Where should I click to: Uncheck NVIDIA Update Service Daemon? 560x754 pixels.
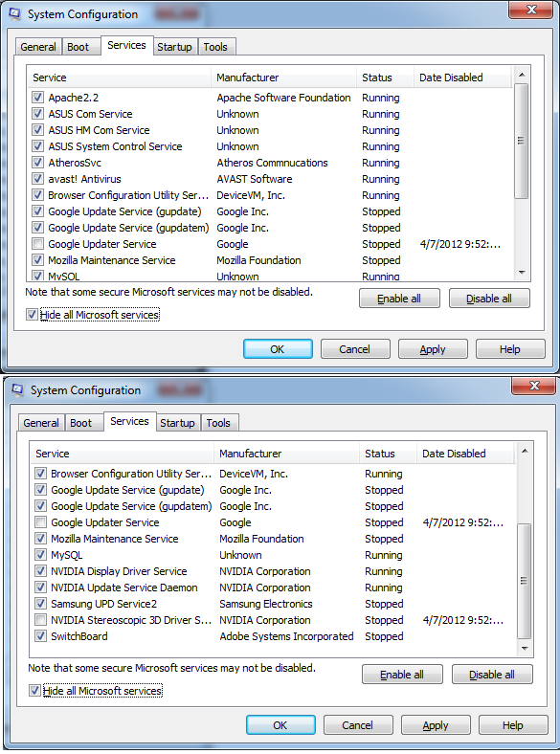pyautogui.click(x=40, y=588)
